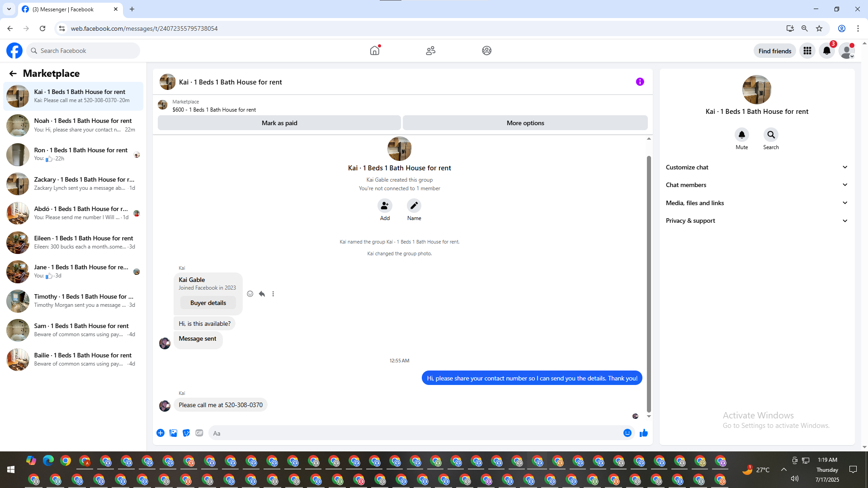Image resolution: width=868 pixels, height=488 pixels.
Task: Open the notifications bell icon
Action: tap(827, 51)
